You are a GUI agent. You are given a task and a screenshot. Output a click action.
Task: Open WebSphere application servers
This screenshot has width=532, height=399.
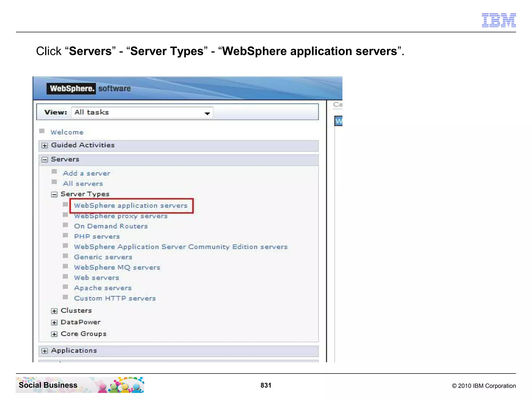pyautogui.click(x=131, y=205)
